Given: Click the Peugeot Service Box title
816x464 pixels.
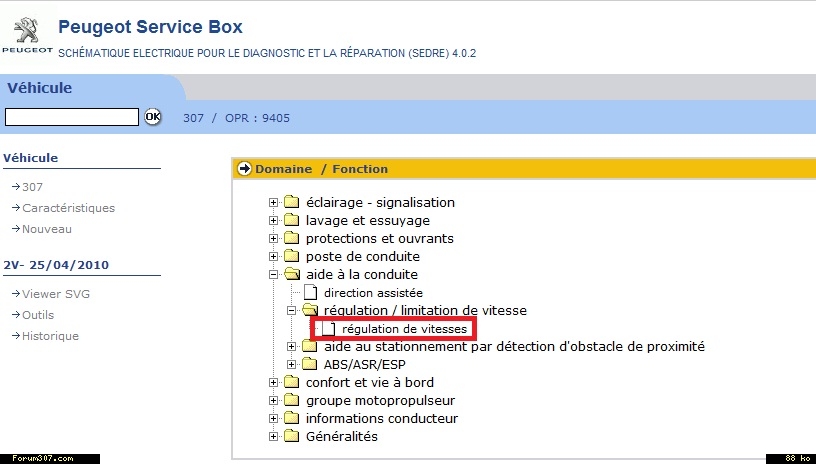Looking at the screenshot, I should tap(150, 27).
